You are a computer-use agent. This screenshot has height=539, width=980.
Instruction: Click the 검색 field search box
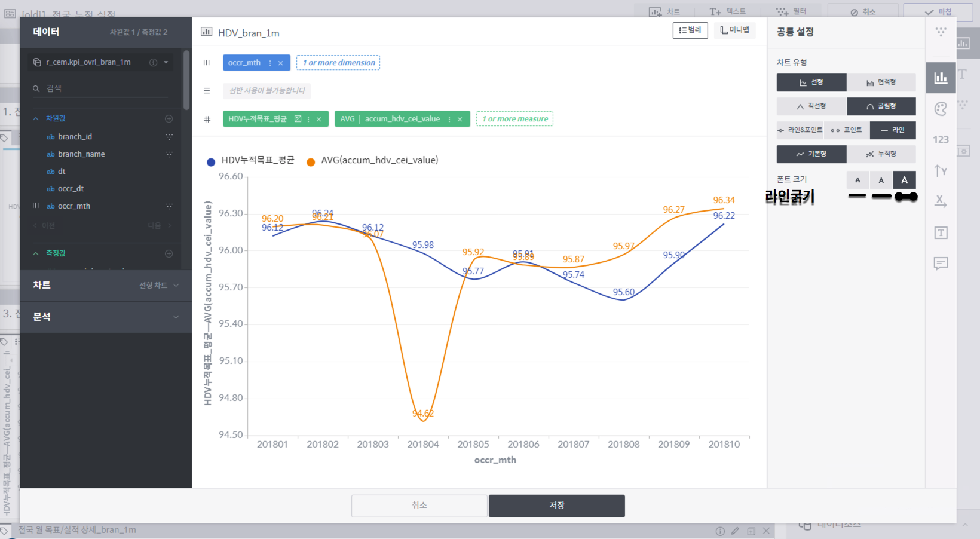click(100, 88)
